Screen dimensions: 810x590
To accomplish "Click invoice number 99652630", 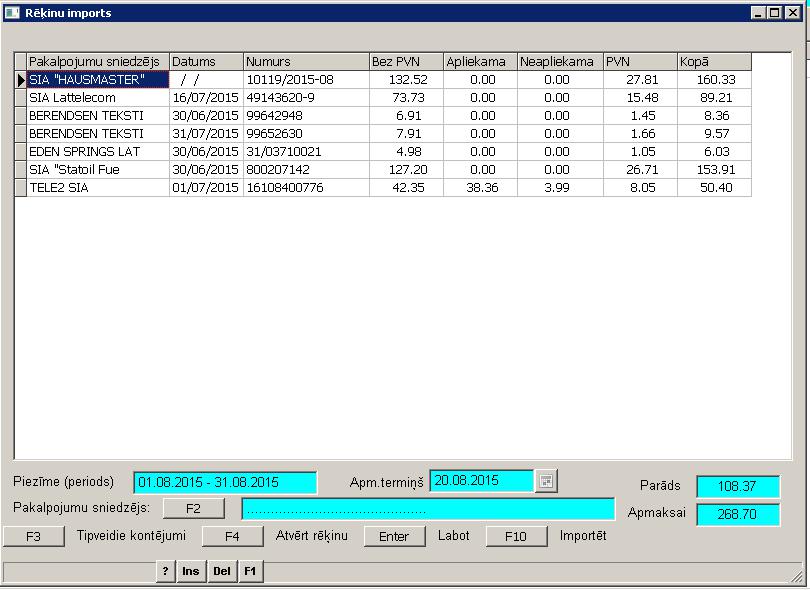I will [306, 134].
